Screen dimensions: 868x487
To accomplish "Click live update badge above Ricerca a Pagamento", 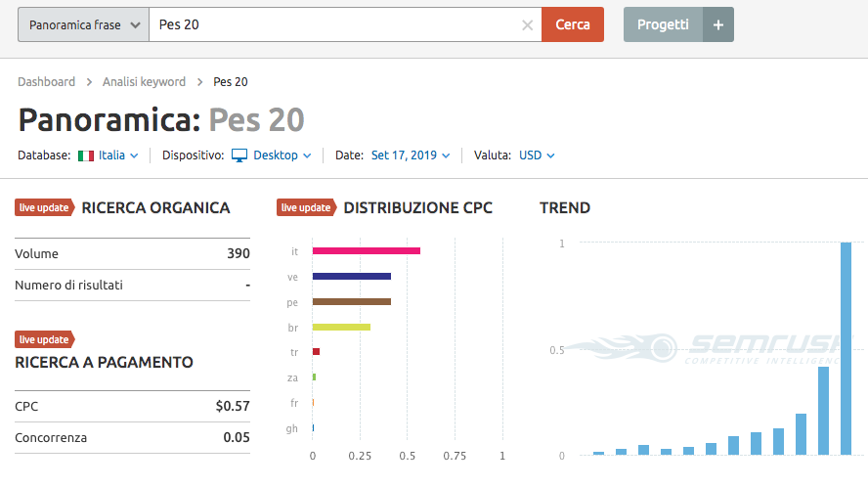I will (44, 339).
